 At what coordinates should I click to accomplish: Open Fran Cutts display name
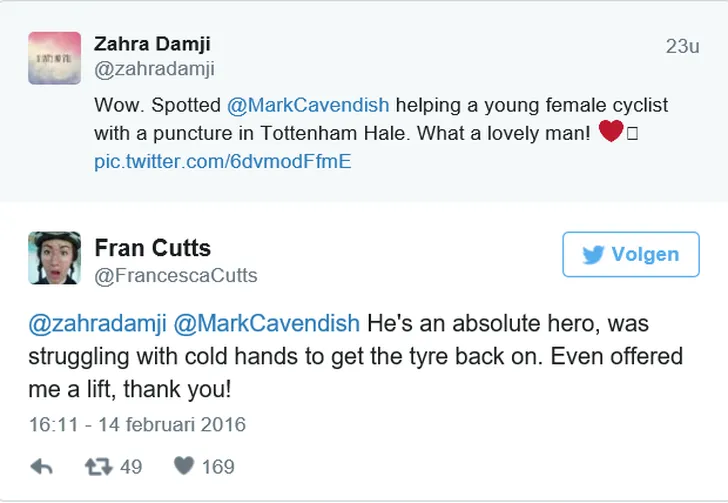point(152,248)
